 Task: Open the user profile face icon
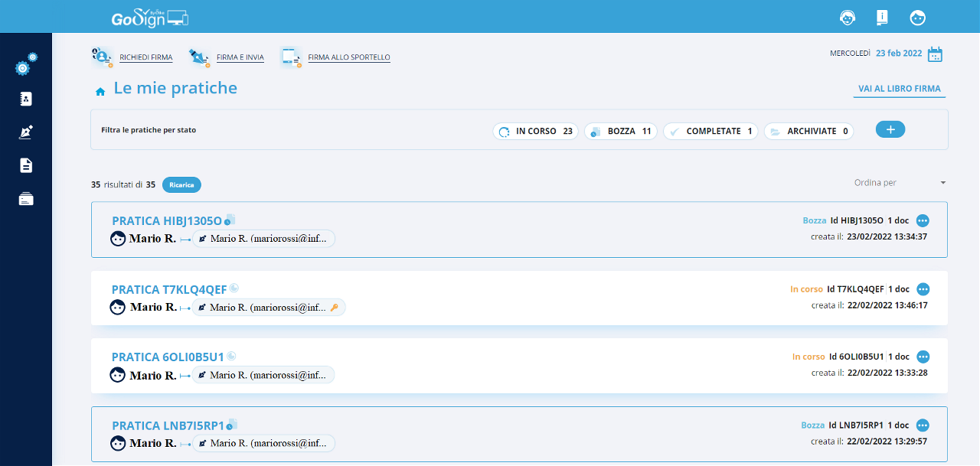[x=917, y=17]
